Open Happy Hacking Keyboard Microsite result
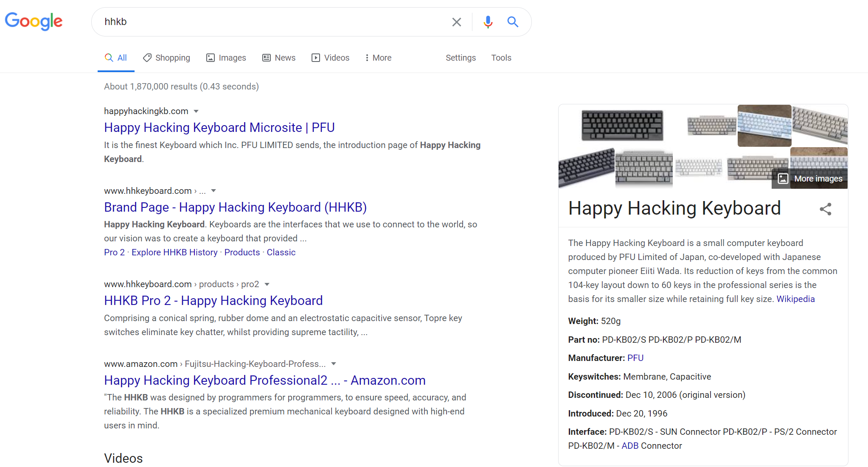 pos(219,128)
